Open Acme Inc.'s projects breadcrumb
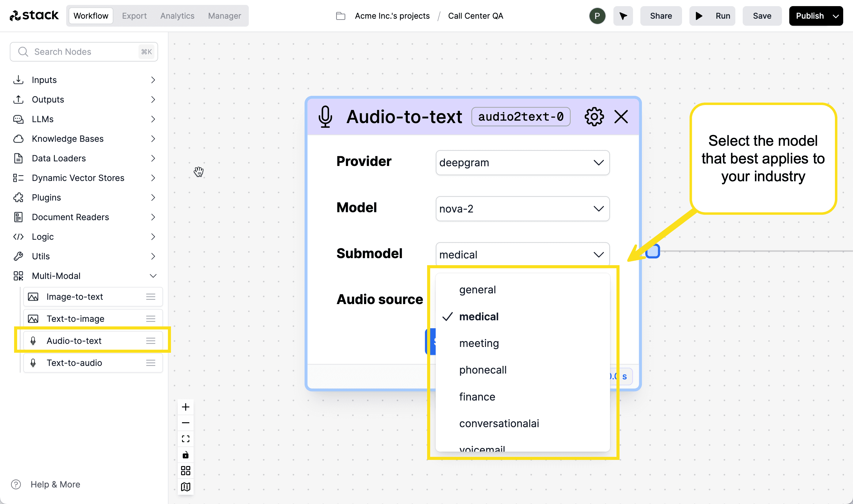The image size is (853, 504). (392, 16)
